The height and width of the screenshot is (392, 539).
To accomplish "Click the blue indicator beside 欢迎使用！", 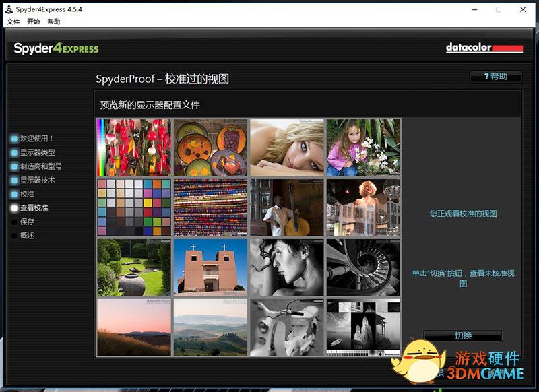I will pos(14,139).
